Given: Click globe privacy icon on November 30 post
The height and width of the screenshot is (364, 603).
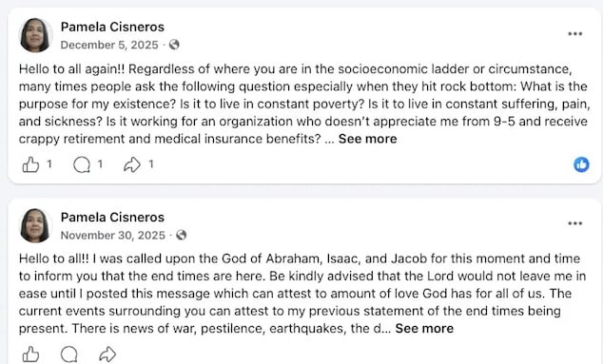Looking at the screenshot, I should pyautogui.click(x=181, y=235).
